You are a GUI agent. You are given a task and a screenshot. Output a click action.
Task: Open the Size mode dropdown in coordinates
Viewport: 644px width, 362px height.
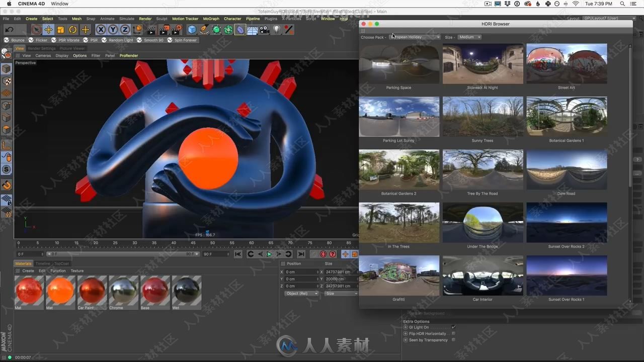pos(341,293)
